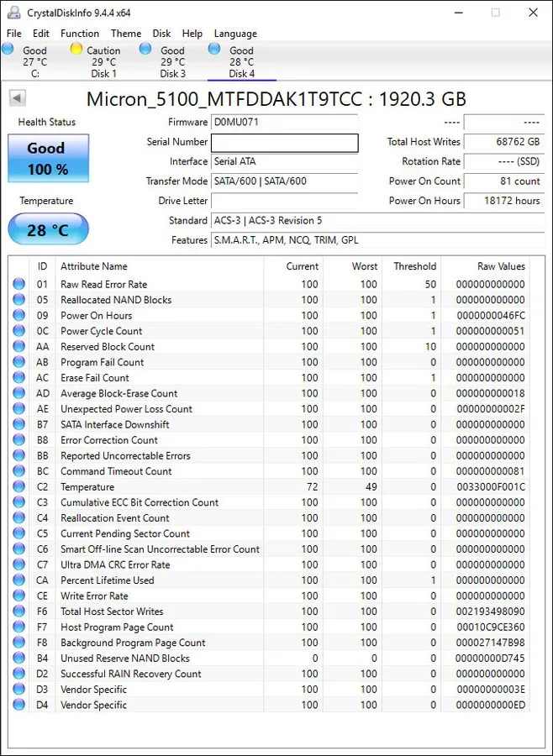The width and height of the screenshot is (553, 756).
Task: Click status icon for Error Correction Count
Action: [18, 439]
